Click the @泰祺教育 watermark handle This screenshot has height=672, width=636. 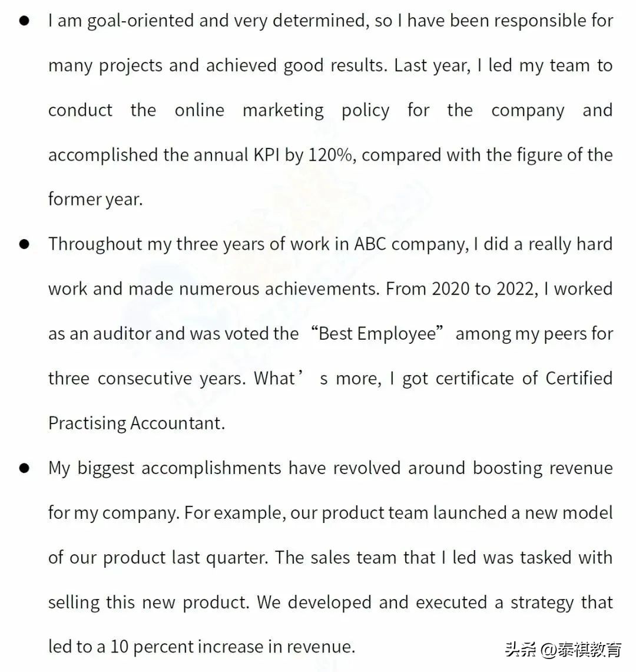pyautogui.click(x=580, y=650)
